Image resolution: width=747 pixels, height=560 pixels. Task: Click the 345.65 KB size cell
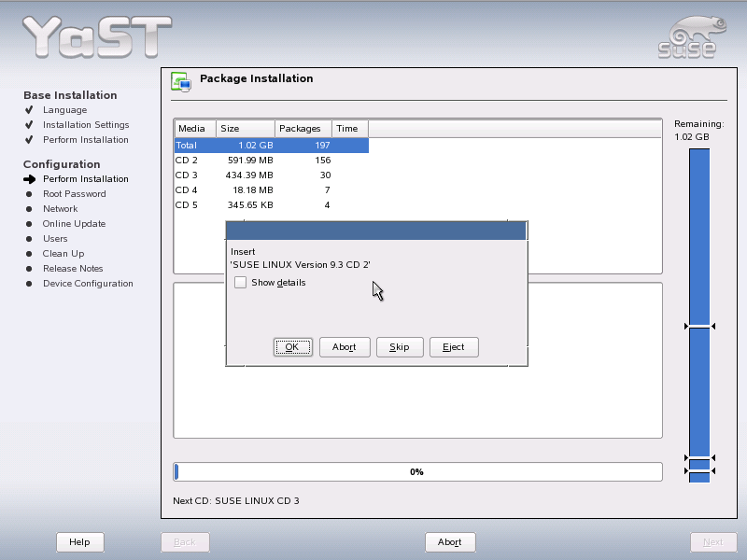point(250,205)
